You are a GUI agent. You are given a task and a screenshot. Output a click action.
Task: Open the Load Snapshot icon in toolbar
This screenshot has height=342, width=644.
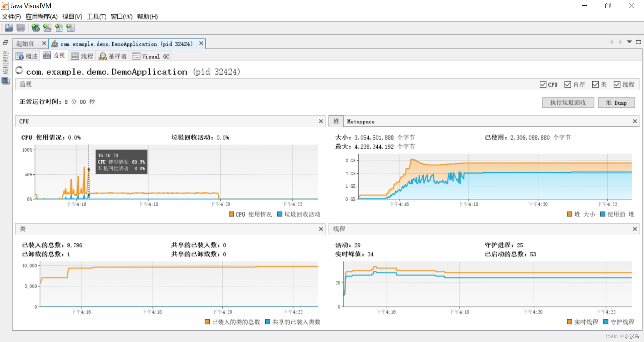[9, 27]
